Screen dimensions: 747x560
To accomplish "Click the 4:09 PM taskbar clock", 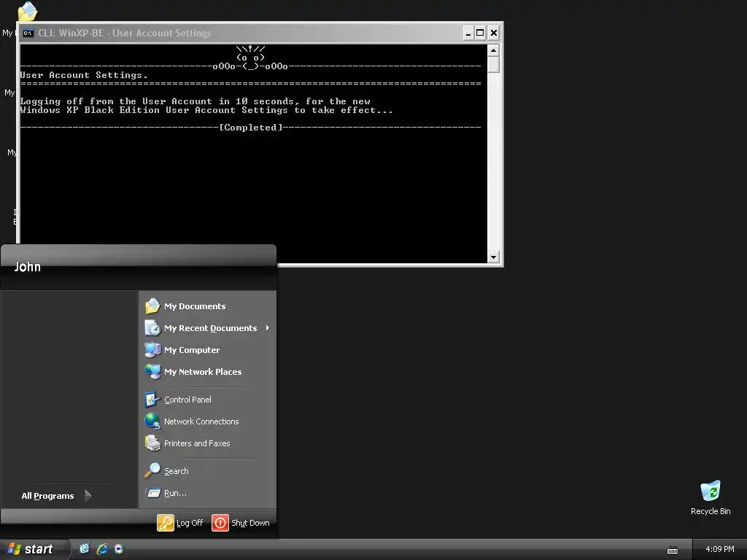I will 719,549.
